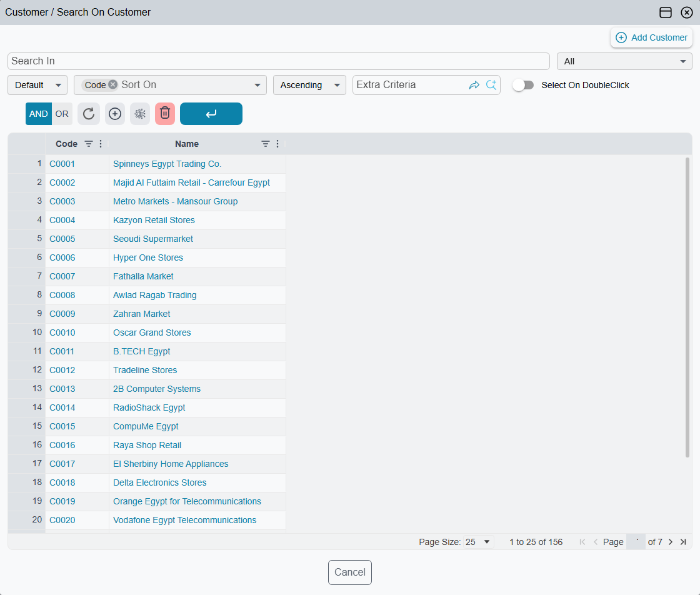
Task: Sort by the Code column header
Action: 66,144
